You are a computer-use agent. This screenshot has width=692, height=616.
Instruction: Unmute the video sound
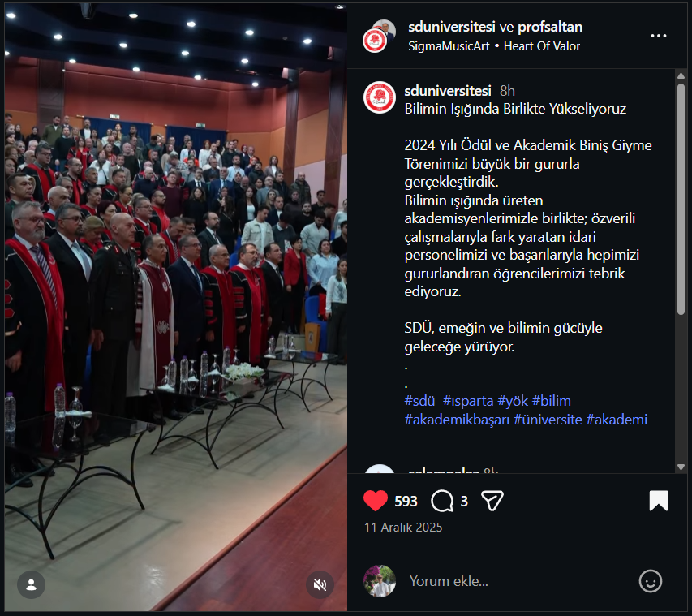[320, 584]
